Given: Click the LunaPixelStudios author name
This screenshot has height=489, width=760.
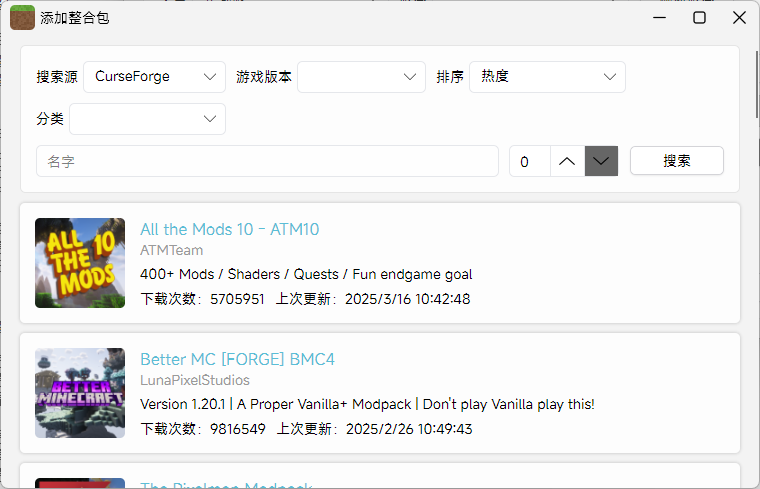Looking at the screenshot, I should tap(195, 381).
